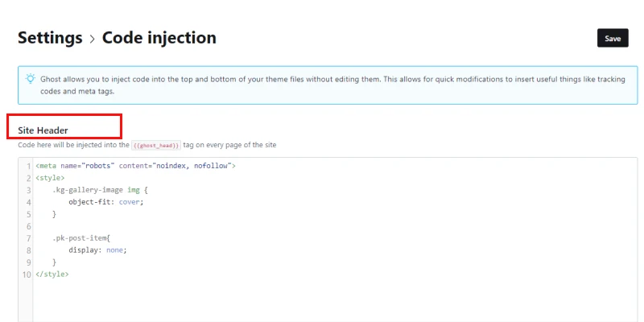Click line number 6 in the gutter
Screen dimensions: 644x322
coord(28,225)
